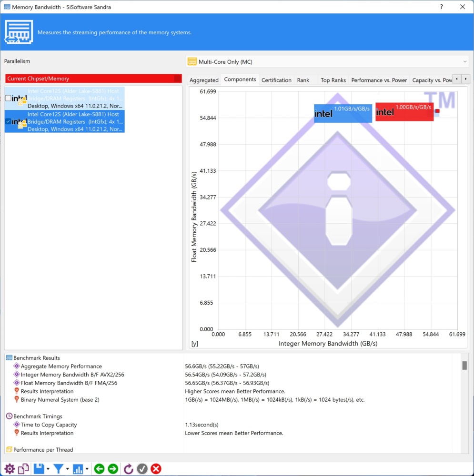This screenshot has height=476, width=474.
Task: Click the red Intel 1.00GB/s chart marker
Action: pos(404,112)
